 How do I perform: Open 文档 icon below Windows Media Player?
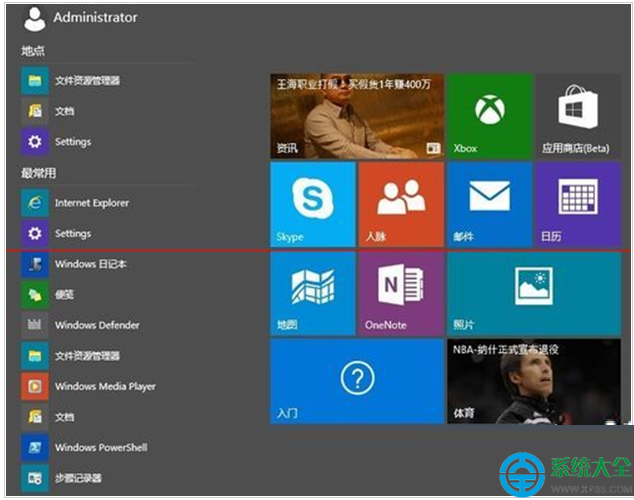pyautogui.click(x=35, y=417)
